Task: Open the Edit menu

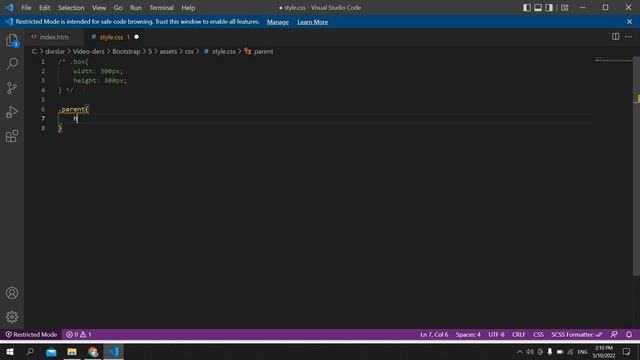Action: pos(44,8)
